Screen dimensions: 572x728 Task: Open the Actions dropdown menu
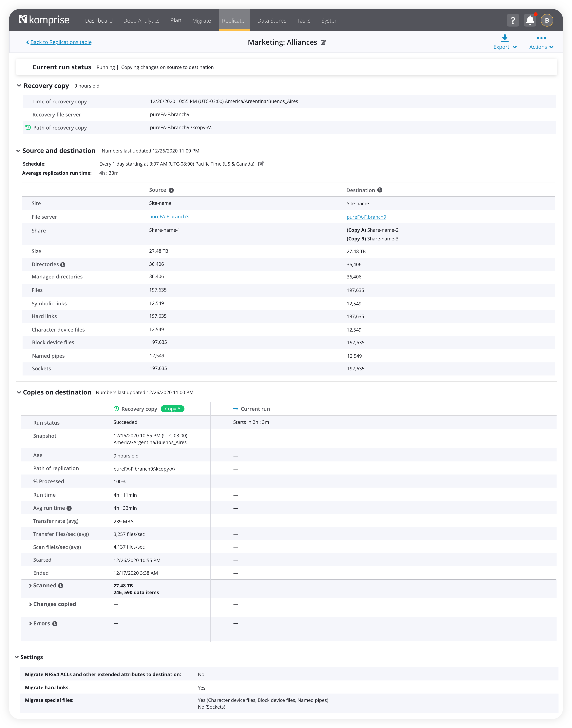(x=541, y=42)
